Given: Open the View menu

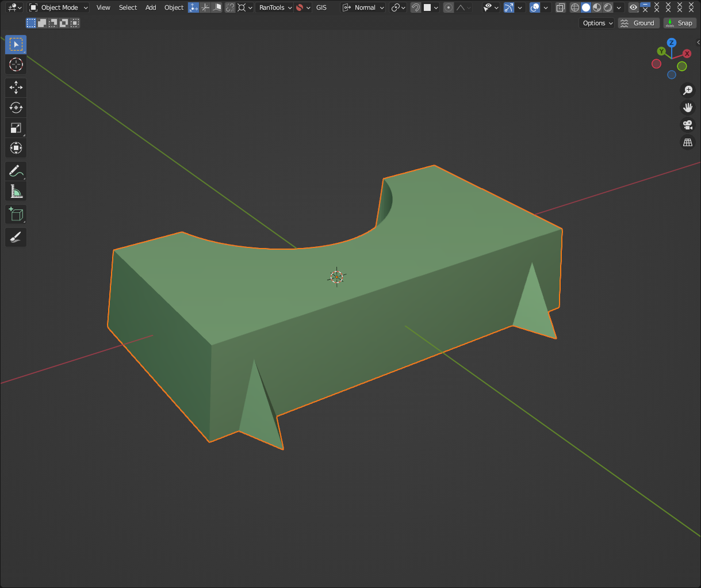Looking at the screenshot, I should [x=104, y=7].
